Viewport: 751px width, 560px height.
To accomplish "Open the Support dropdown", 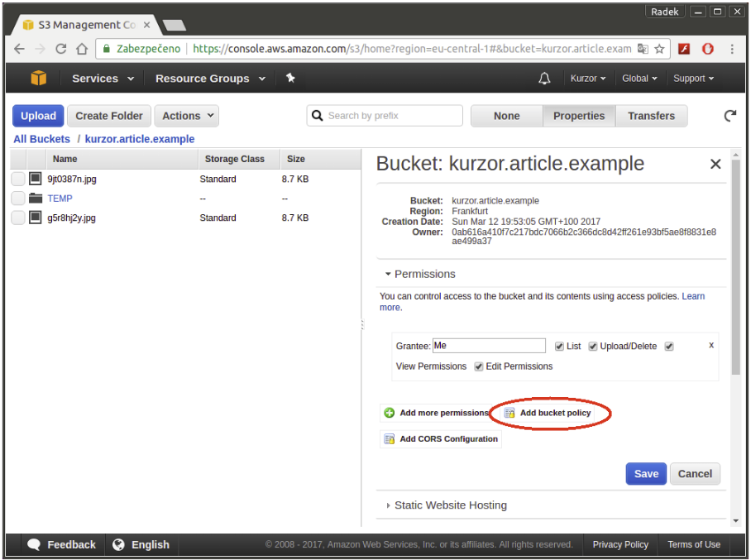I will (694, 78).
